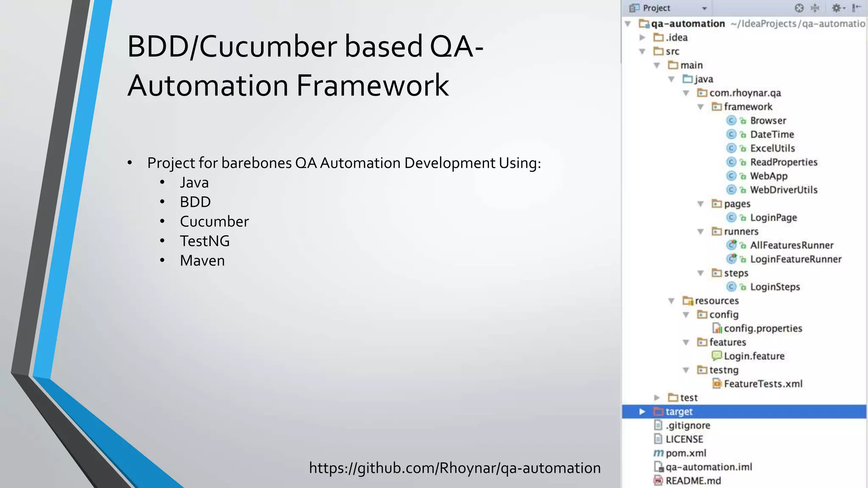Collapse the framework package

(x=701, y=107)
